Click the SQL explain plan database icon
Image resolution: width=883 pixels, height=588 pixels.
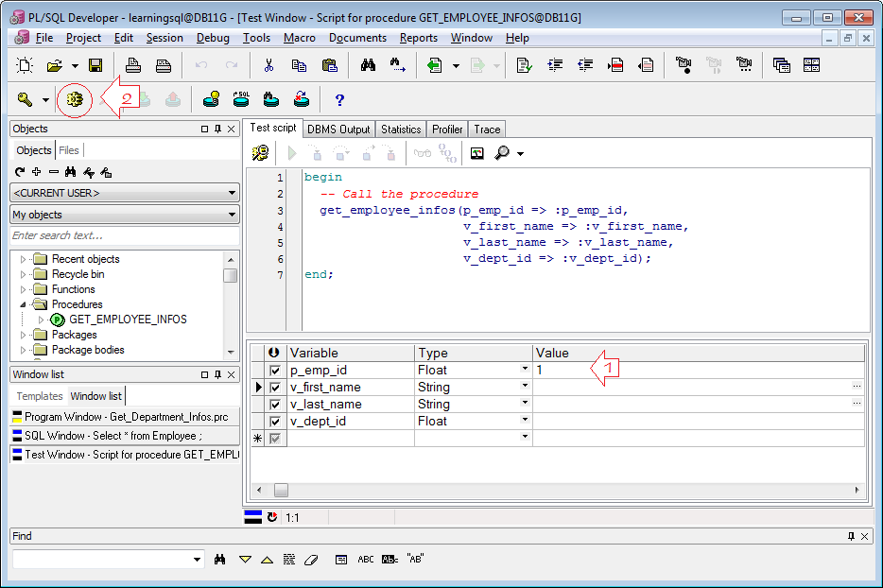pyautogui.click(x=242, y=99)
